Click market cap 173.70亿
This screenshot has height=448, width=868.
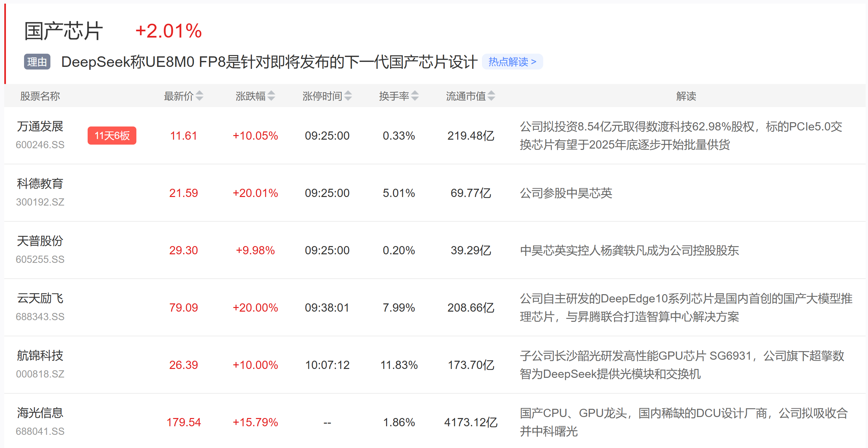pyautogui.click(x=471, y=365)
